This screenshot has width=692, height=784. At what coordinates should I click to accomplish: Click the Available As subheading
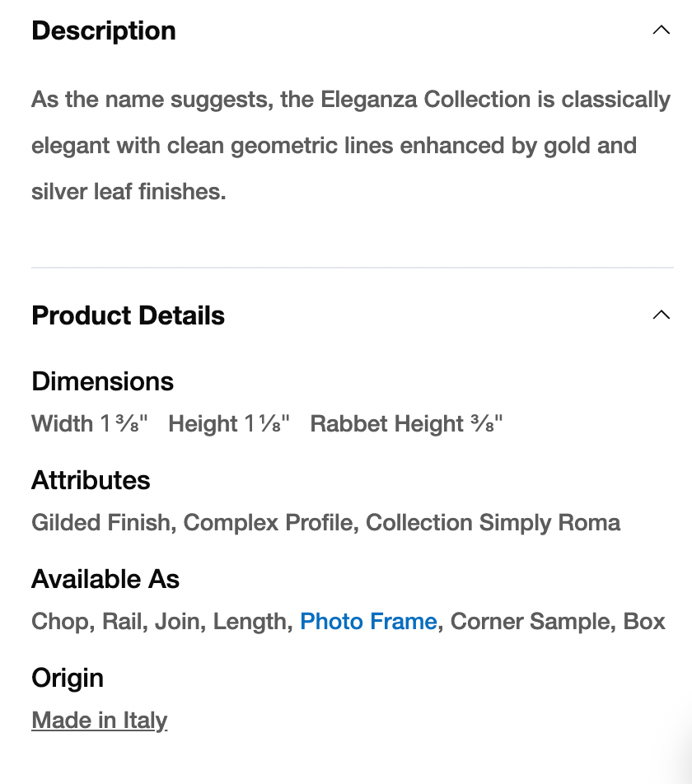click(x=105, y=579)
